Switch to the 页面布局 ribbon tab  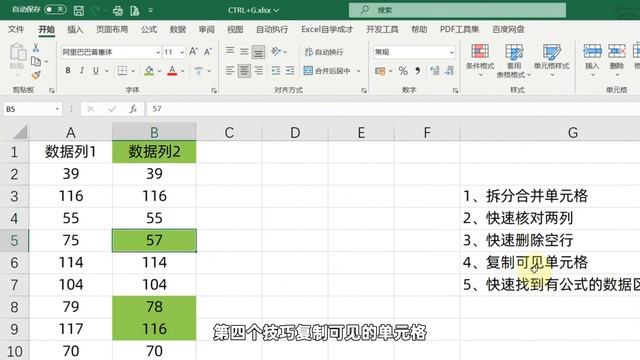click(x=112, y=29)
